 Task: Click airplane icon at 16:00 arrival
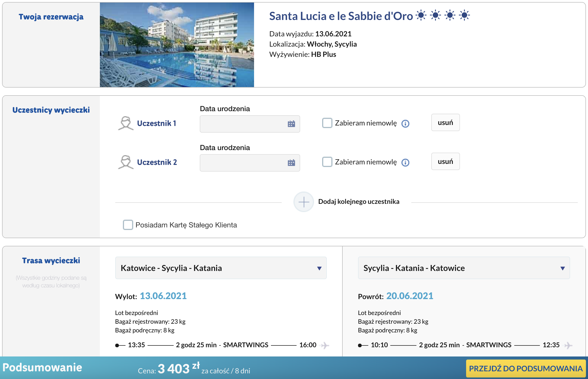[x=325, y=345]
